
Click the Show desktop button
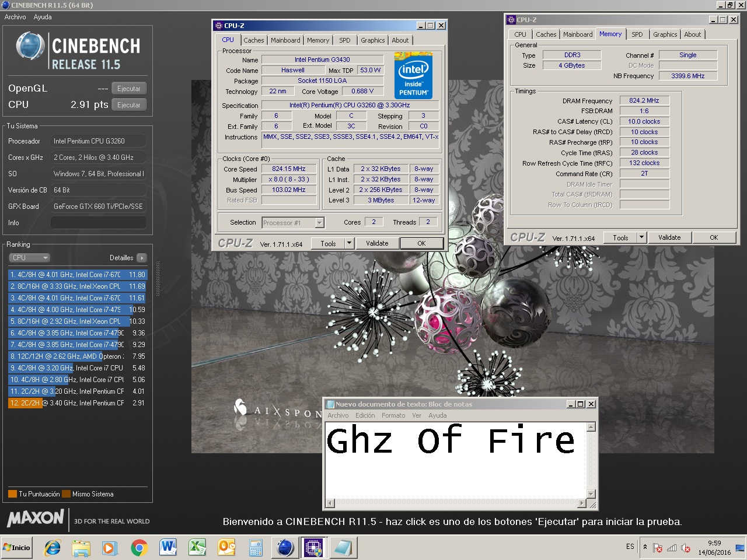(740, 548)
